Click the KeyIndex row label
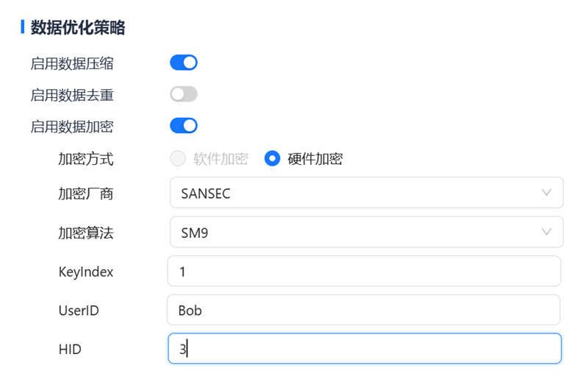Image resolution: width=588 pixels, height=379 pixels. [x=86, y=272]
